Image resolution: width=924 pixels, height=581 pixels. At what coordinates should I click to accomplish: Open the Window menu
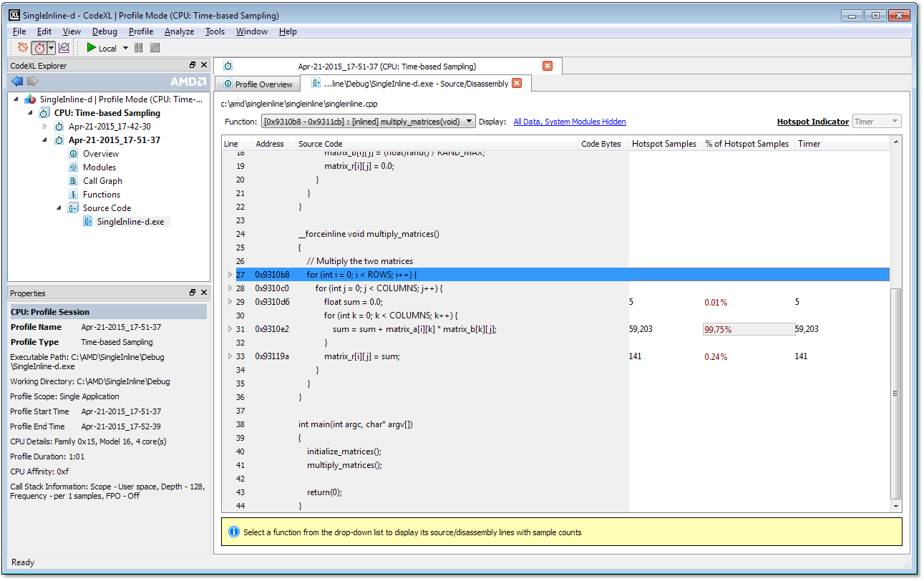coord(252,31)
